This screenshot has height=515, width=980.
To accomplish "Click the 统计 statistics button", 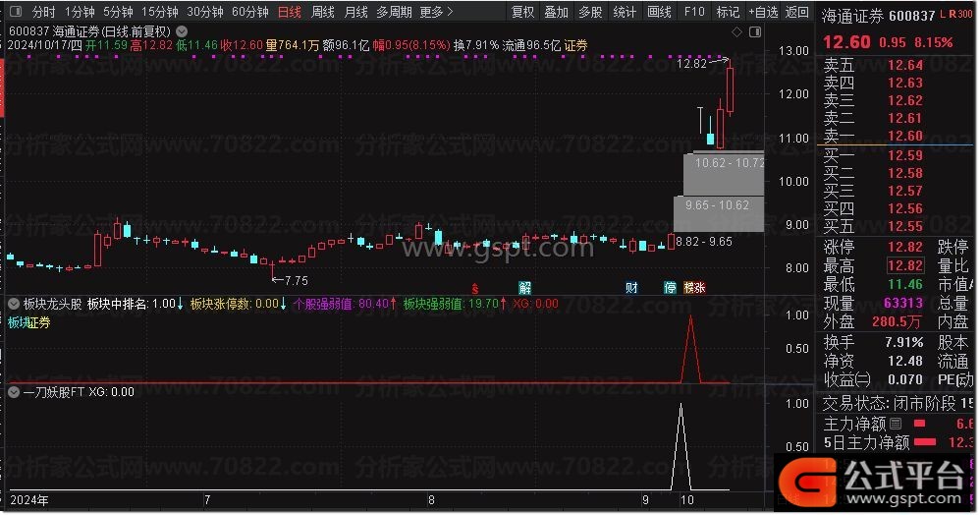I will 625,12.
